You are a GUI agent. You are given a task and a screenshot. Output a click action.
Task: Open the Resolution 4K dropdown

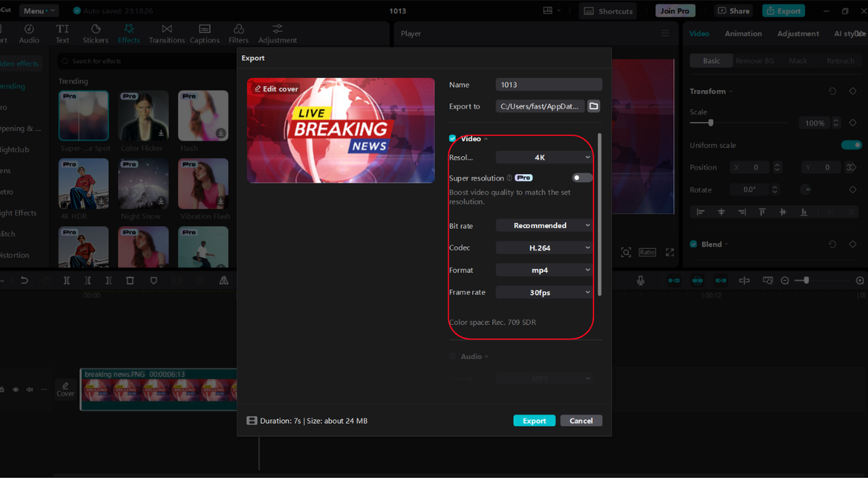point(544,157)
